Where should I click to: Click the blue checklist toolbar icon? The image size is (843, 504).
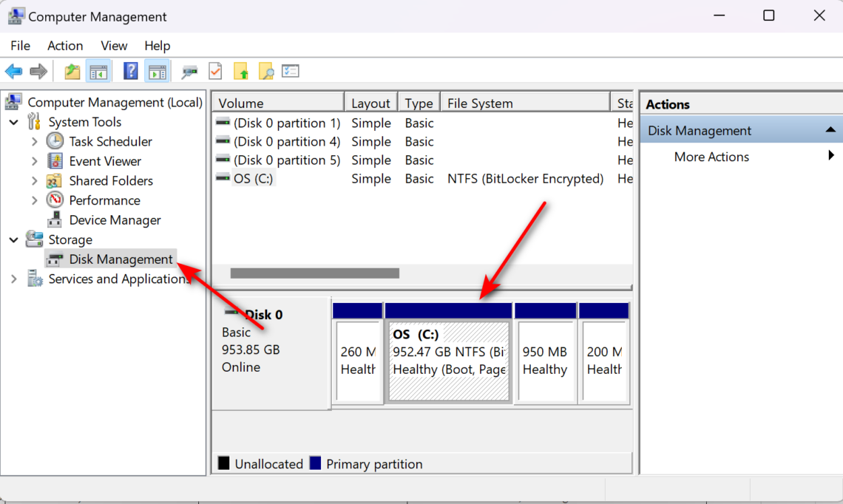click(290, 71)
